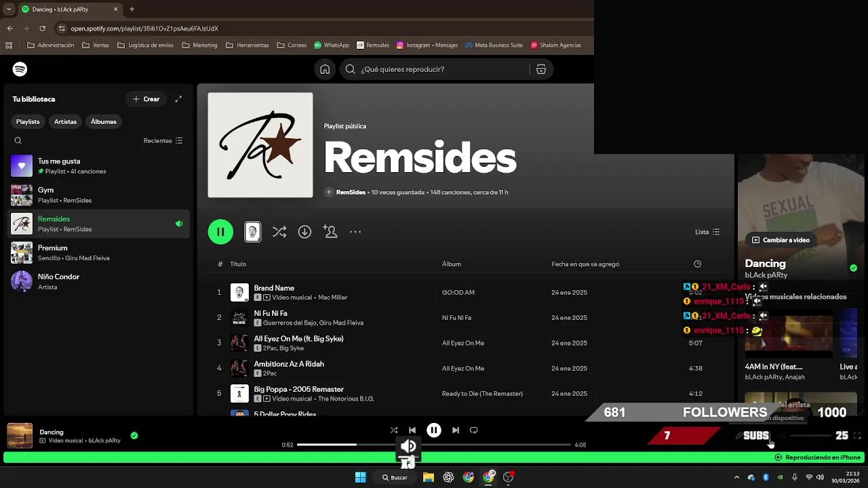The image size is (868, 488).
Task: Filter library by Artistas
Action: pyautogui.click(x=66, y=121)
